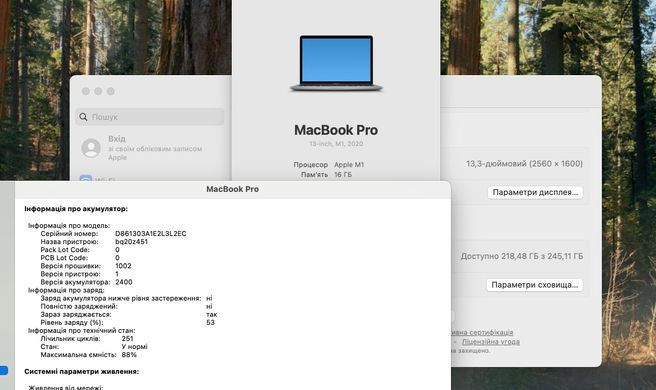Click the Максимальна ємність value 88%
Viewport: 656px width, 390px height.
129,354
